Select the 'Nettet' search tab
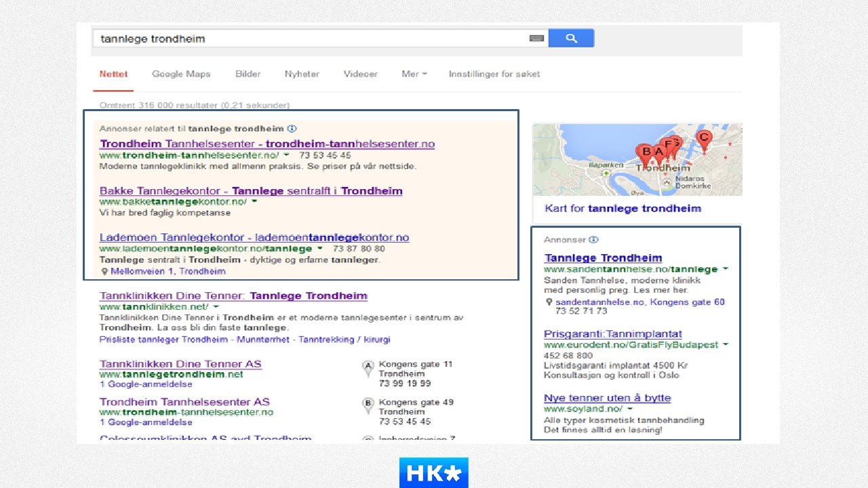This screenshot has width=868, height=488. (x=113, y=74)
